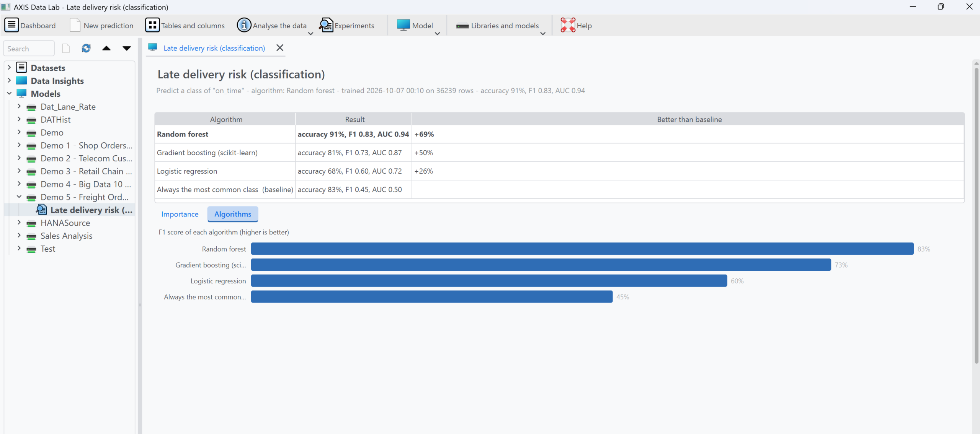
Task: Click the Logistic regression 60% bar
Action: pos(489,281)
